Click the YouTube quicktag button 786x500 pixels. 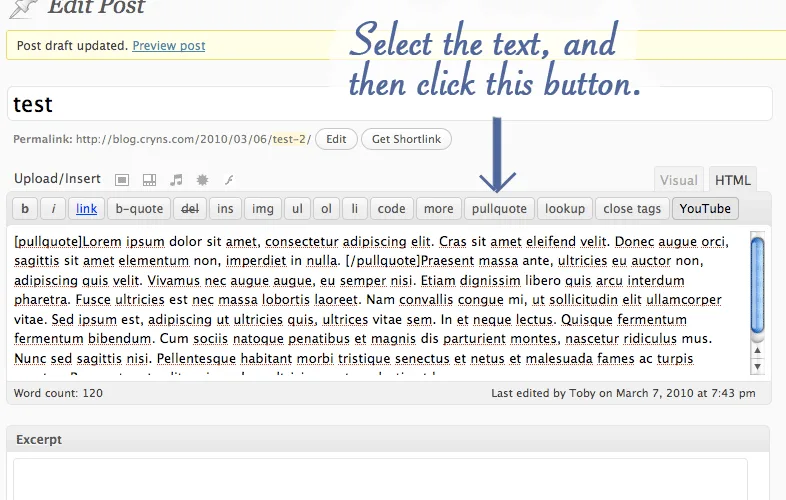(705, 209)
